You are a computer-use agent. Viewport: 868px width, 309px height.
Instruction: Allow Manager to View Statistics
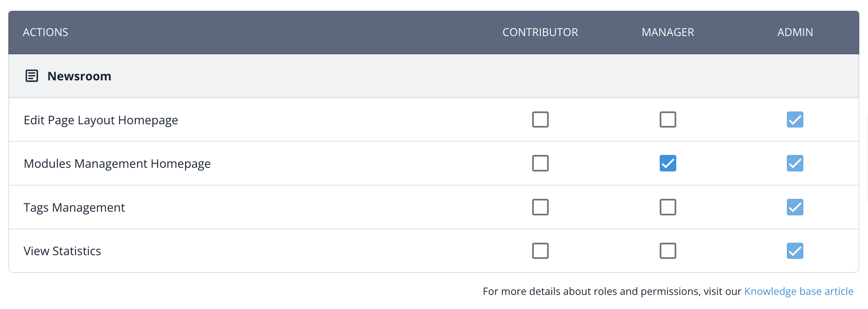point(668,251)
